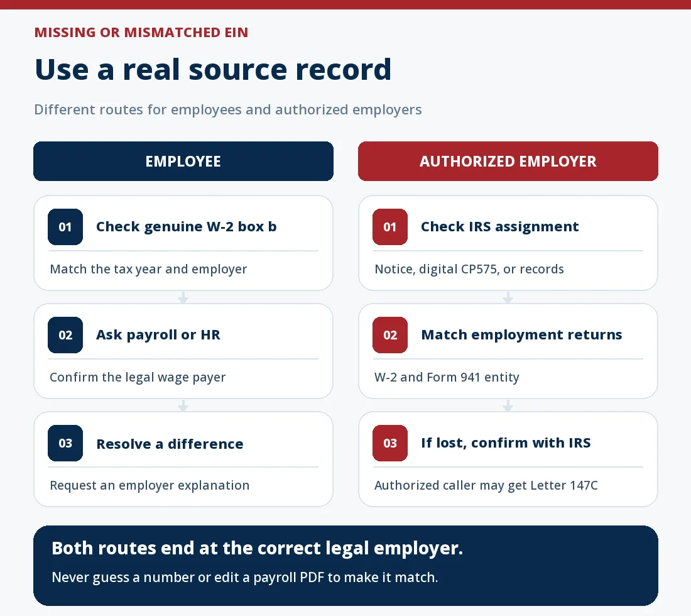Click 'Ask payroll or HR' heading
Viewport: 691px width, 616px height.
point(158,334)
